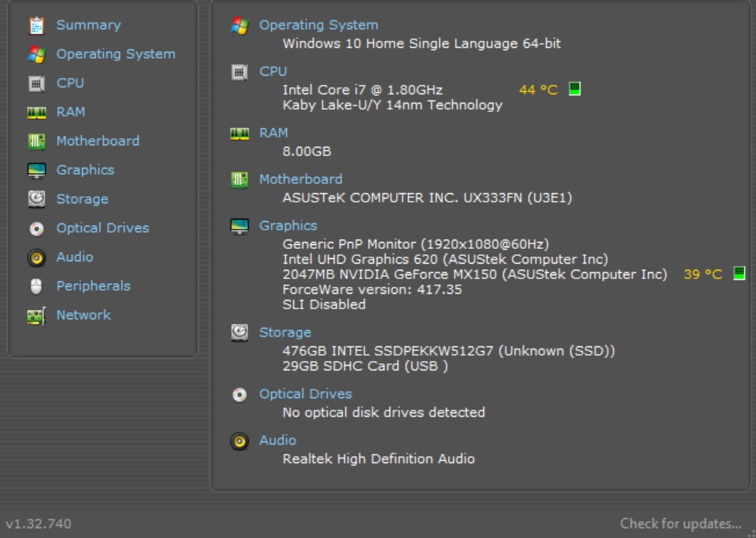The width and height of the screenshot is (756, 538).
Task: Go to the Network sidebar section
Action: (x=83, y=315)
